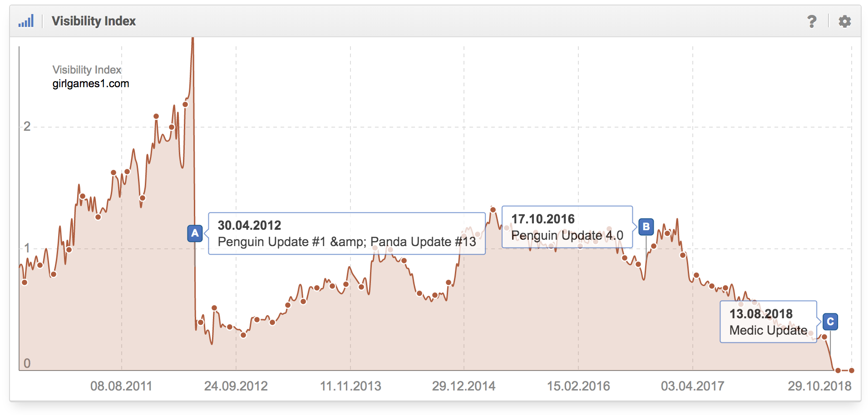868x415 pixels.
Task: Click x-axis date 03.04.2017
Action: point(692,386)
